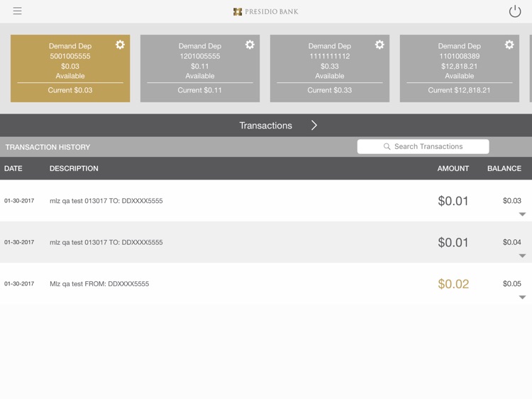The width and height of the screenshot is (532, 399).
Task: Focus the Search Transactions field
Action: point(423,146)
